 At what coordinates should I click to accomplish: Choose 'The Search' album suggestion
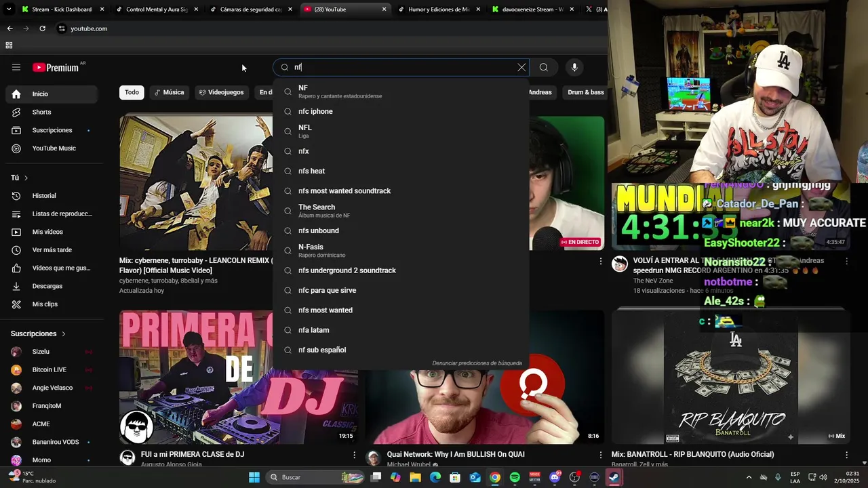[401, 211]
